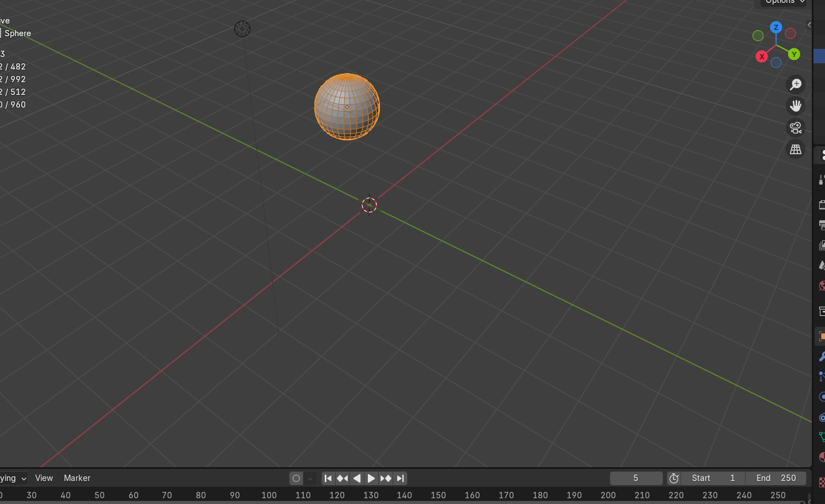The height and width of the screenshot is (504, 825).
Task: Click the current frame field showing 5
Action: click(x=636, y=478)
